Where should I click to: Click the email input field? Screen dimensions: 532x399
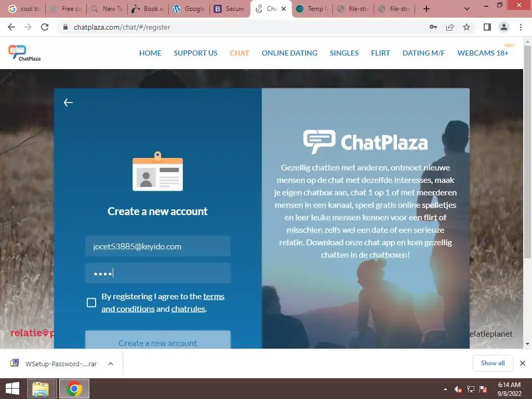click(x=158, y=246)
